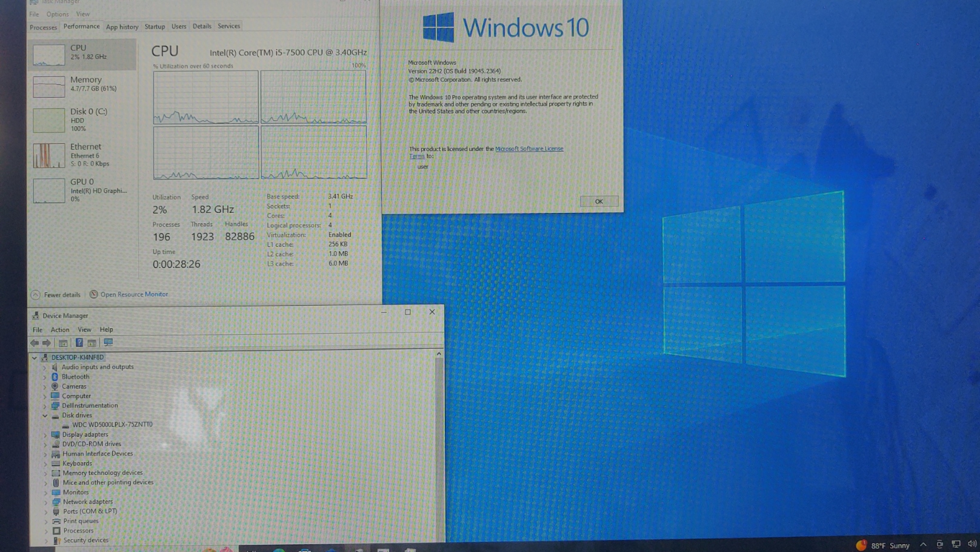
Task: Click OK in the About Windows dialog
Action: pyautogui.click(x=598, y=201)
